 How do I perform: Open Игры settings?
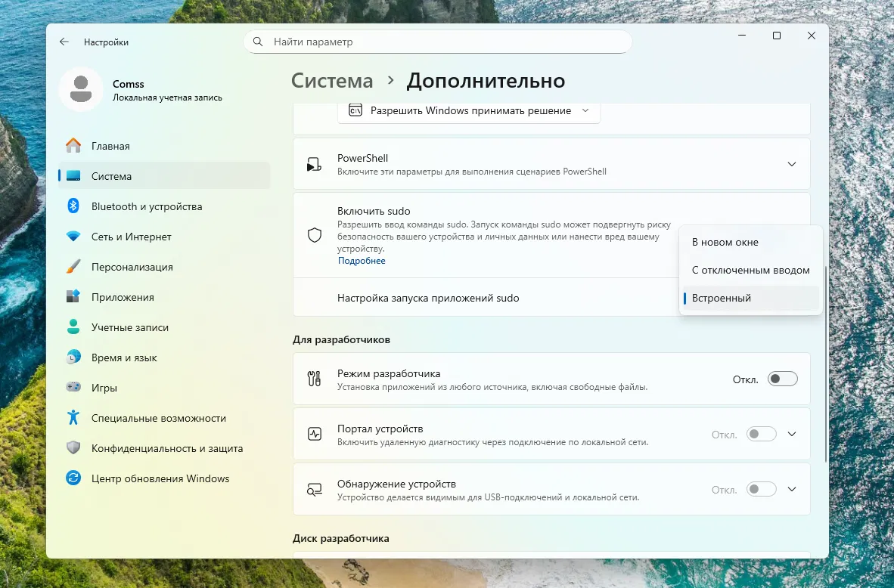pyautogui.click(x=164, y=388)
